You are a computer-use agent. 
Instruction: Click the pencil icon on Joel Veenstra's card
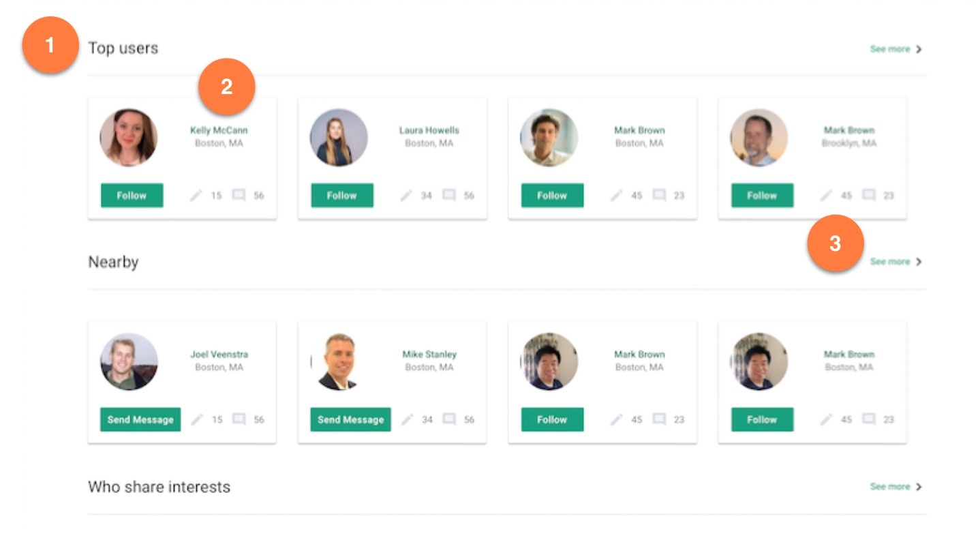[x=197, y=419]
